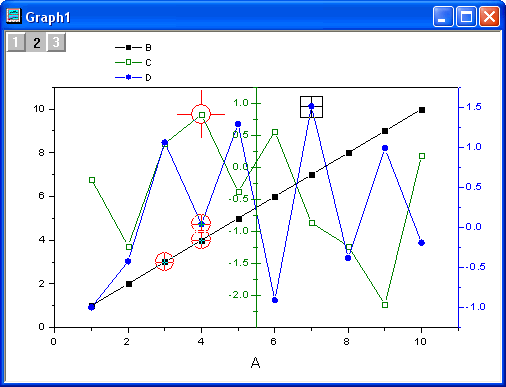Minimize the Graph1 window

coord(443,16)
